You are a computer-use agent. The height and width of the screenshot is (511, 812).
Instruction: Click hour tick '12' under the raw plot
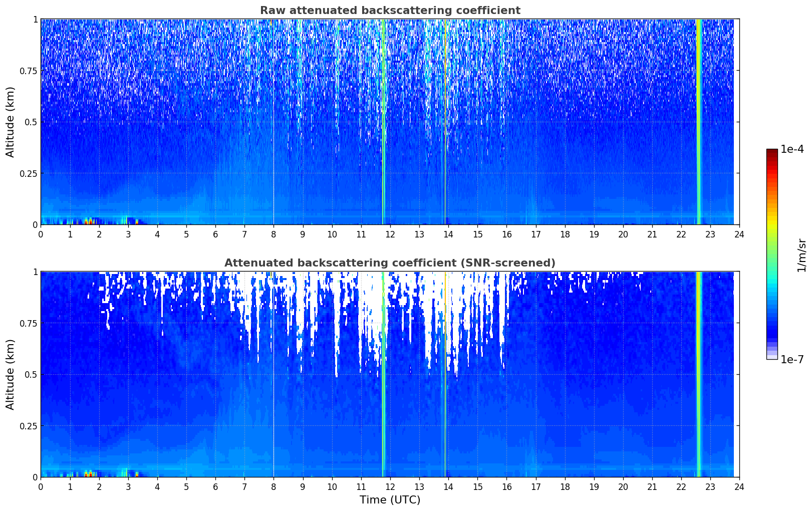click(390, 234)
